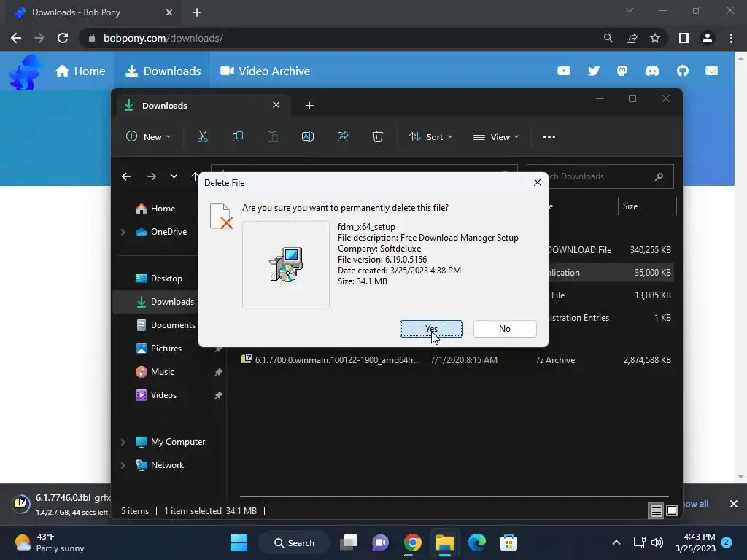This screenshot has height=560, width=747.
Task: Click the Delete trash icon in Explorer
Action: tap(378, 136)
